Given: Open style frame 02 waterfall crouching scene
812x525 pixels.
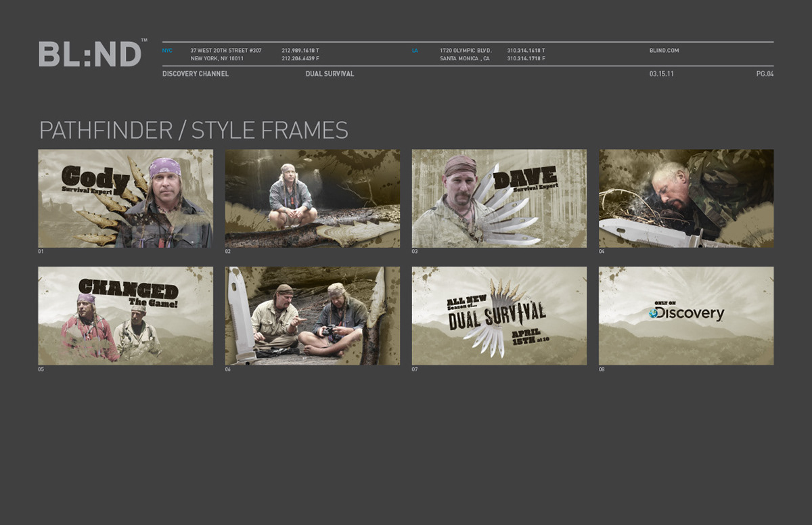Looking at the screenshot, I should click(313, 198).
